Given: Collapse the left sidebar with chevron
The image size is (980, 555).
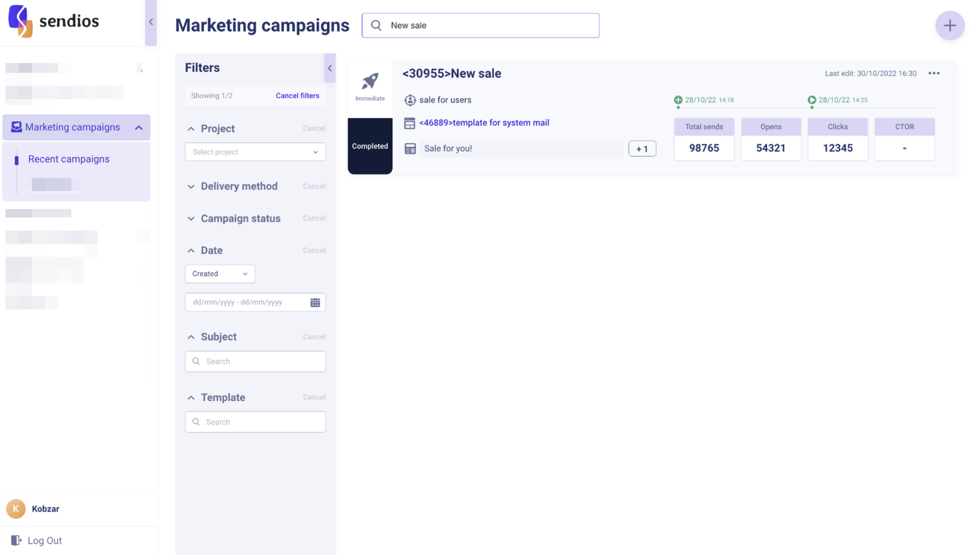Looking at the screenshot, I should coord(151,22).
